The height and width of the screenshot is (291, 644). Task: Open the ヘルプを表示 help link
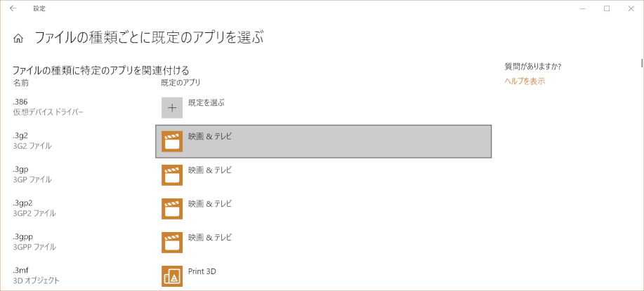click(x=525, y=81)
